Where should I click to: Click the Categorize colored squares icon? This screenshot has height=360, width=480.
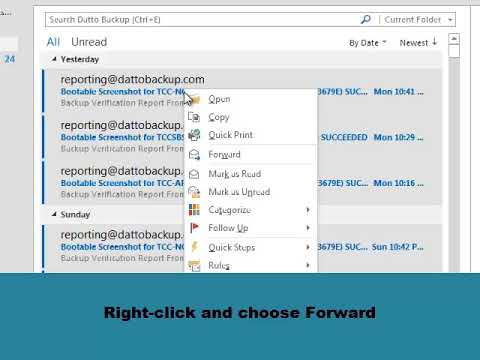tap(194, 210)
